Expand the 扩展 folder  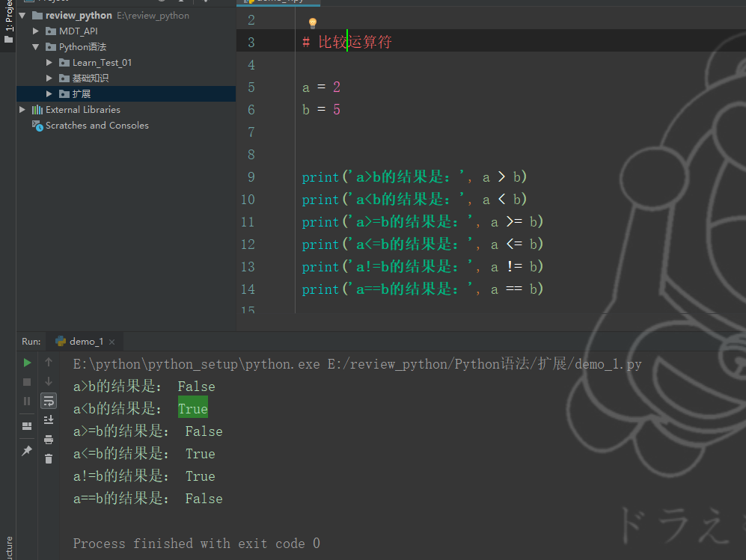pos(49,93)
